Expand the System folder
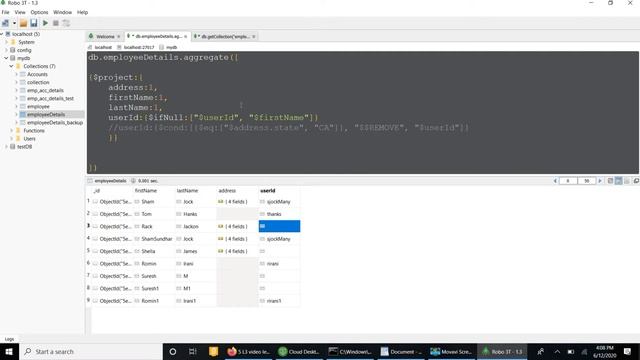 [7, 42]
